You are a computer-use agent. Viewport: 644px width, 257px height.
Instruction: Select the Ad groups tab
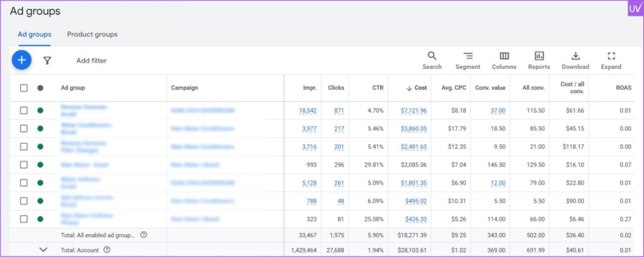click(35, 35)
